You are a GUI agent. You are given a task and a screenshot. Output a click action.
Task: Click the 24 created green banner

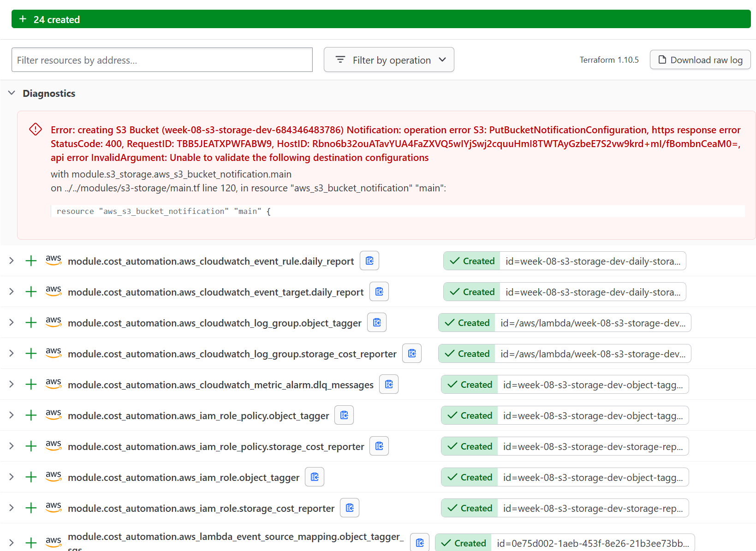tap(381, 19)
